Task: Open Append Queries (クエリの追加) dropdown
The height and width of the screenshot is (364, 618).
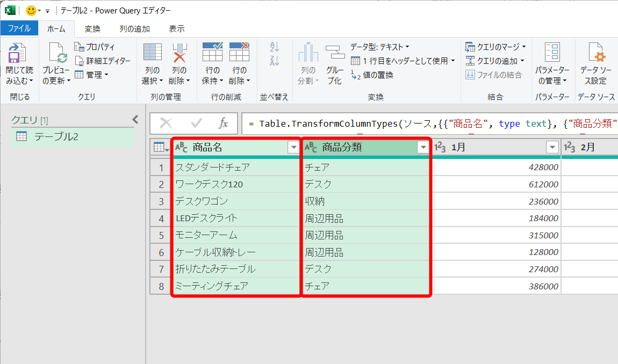Action: point(494,61)
